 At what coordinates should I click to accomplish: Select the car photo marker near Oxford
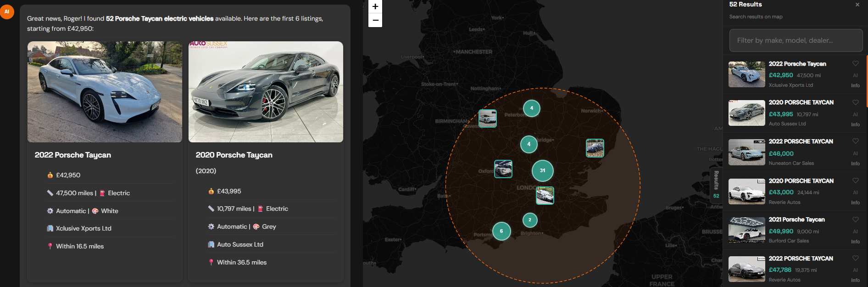tap(503, 169)
